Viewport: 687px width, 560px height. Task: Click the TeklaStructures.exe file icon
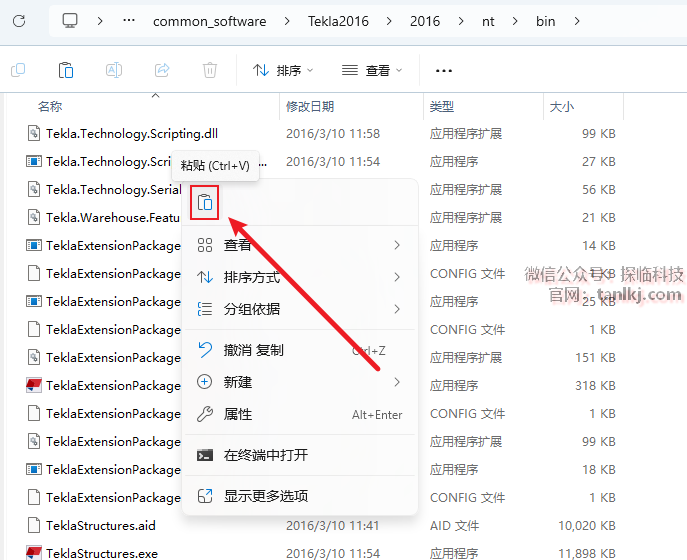34,553
